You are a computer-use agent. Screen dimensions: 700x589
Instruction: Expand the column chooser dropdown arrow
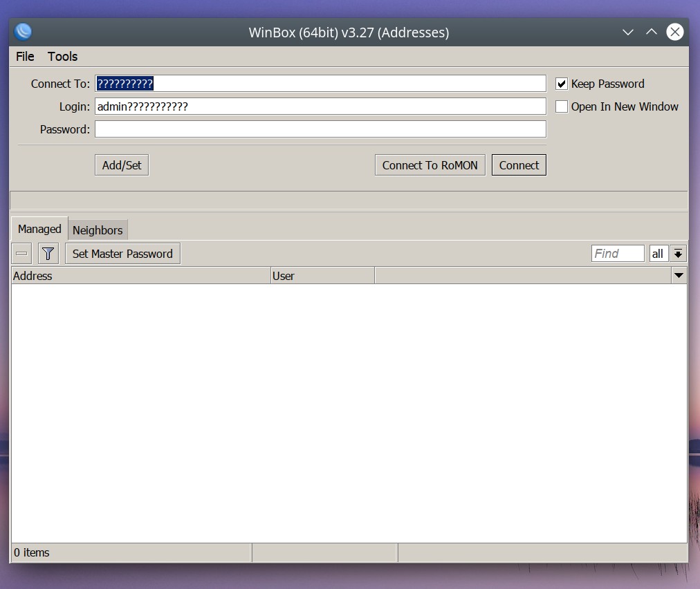(x=679, y=276)
